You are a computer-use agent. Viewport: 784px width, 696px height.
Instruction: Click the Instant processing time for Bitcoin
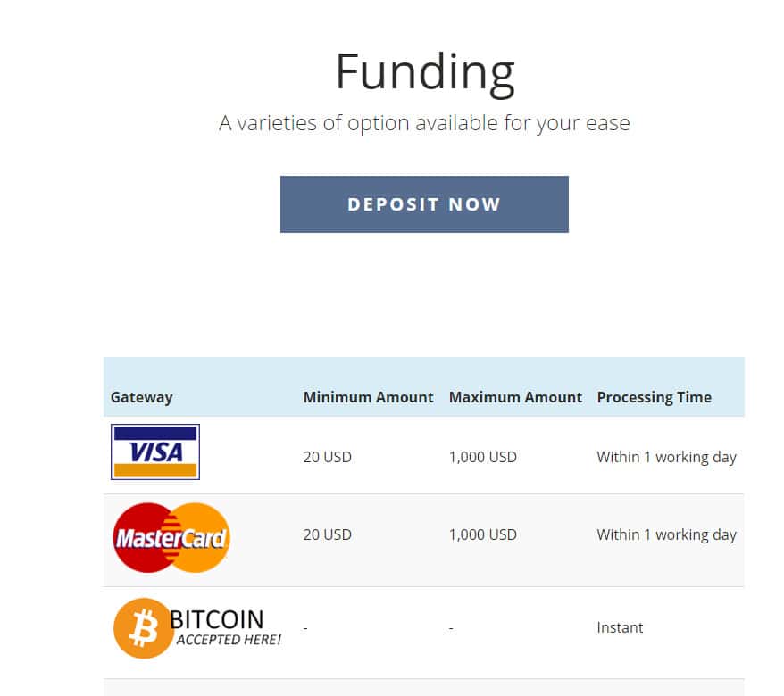coord(620,627)
